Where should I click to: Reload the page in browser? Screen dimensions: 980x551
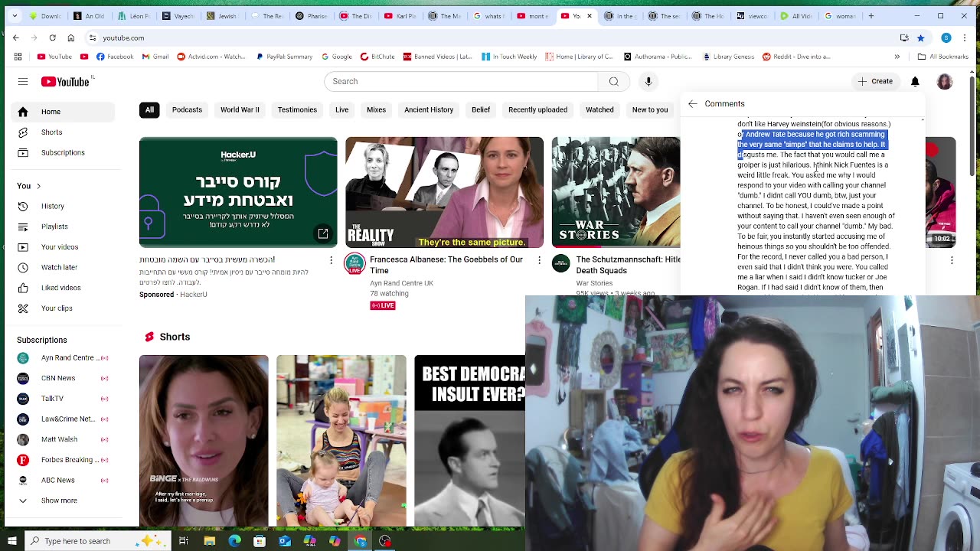pyautogui.click(x=52, y=37)
